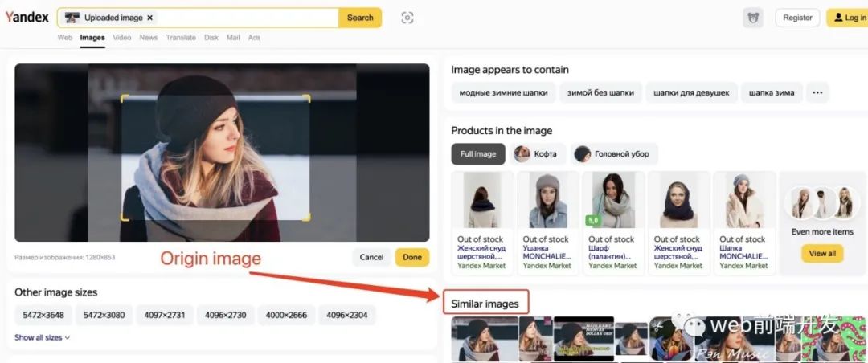Select the Головной убор product filter
868x363 pixels.
pyautogui.click(x=615, y=153)
